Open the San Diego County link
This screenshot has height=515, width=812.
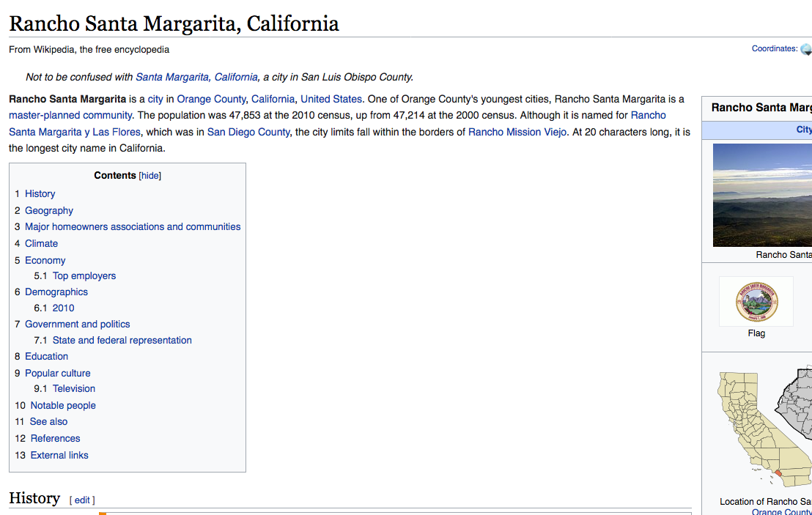(248, 132)
